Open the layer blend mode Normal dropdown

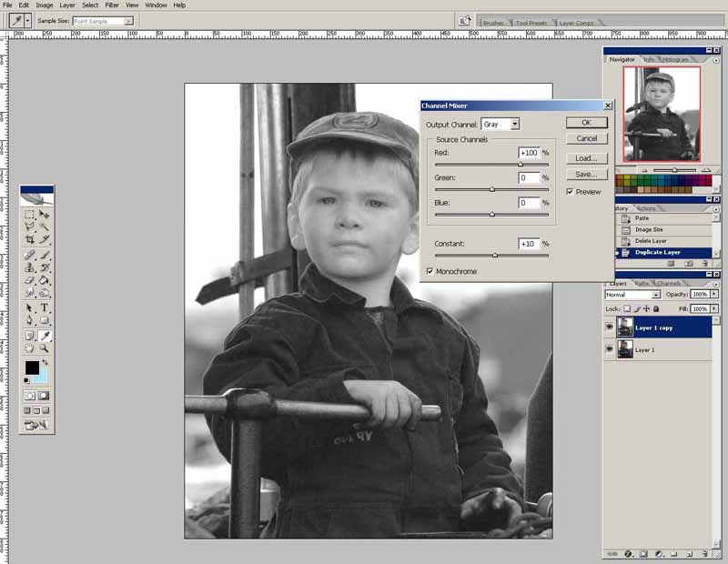(x=632, y=295)
